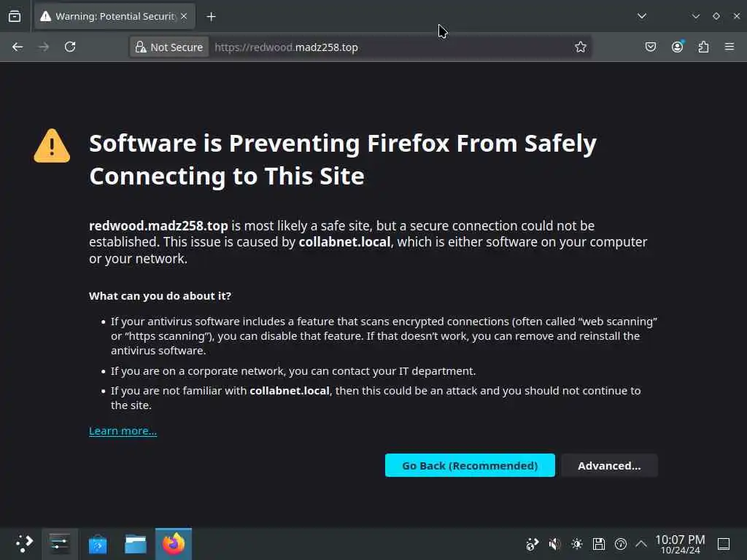
Task: Open a new tab with the plus button
Action: tap(211, 17)
